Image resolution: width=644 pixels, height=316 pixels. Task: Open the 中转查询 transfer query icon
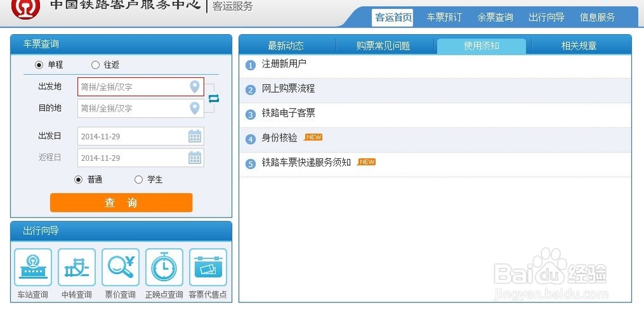tap(77, 267)
